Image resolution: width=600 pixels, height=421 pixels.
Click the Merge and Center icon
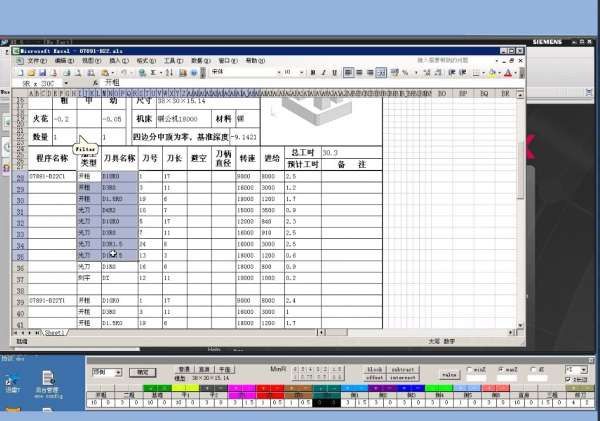coord(381,72)
